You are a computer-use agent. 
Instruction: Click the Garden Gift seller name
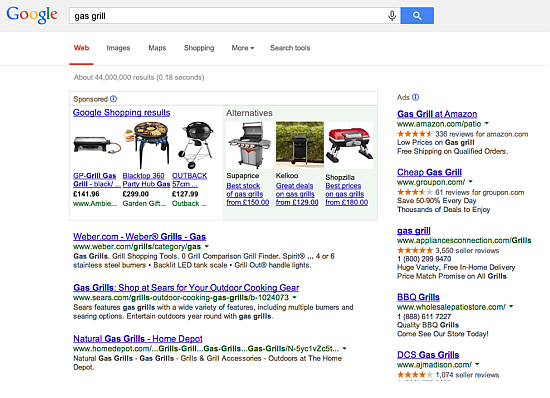click(144, 203)
